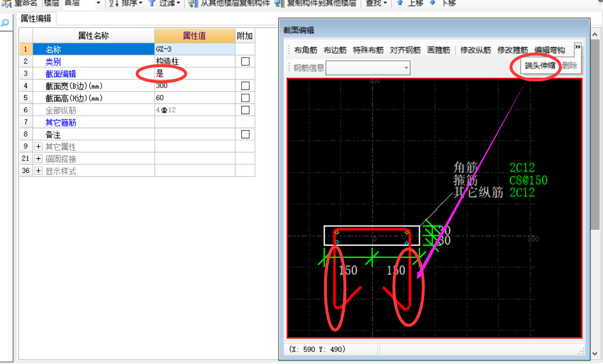Click 布边筋 in section editor toolbar

click(335, 50)
